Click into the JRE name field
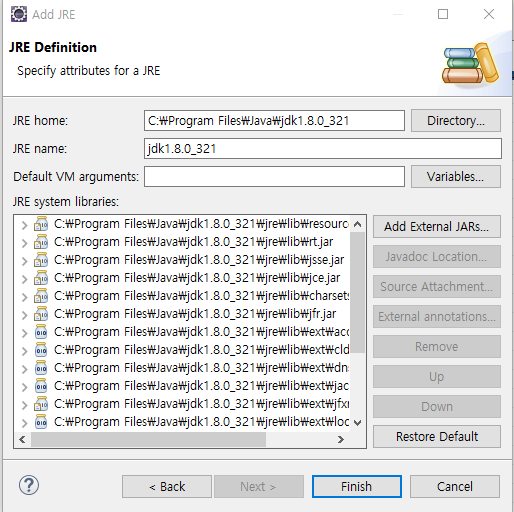Viewport: 514px width, 512px height. tap(323, 149)
